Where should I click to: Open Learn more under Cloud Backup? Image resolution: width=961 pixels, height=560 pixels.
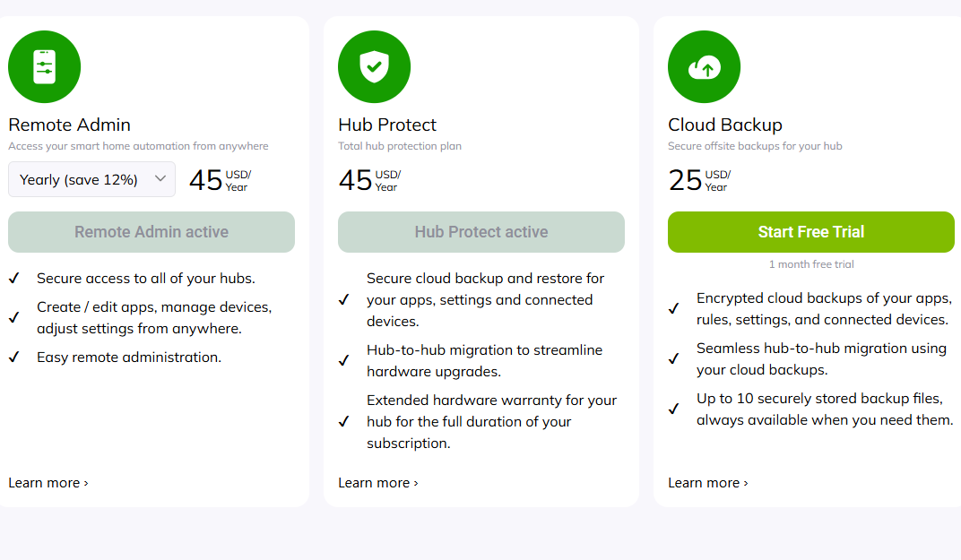point(708,483)
